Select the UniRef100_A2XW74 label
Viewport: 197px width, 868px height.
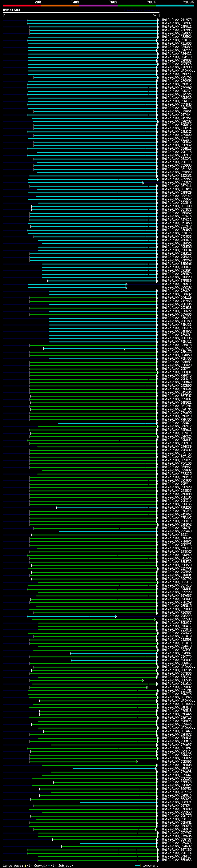tap(177, 423)
